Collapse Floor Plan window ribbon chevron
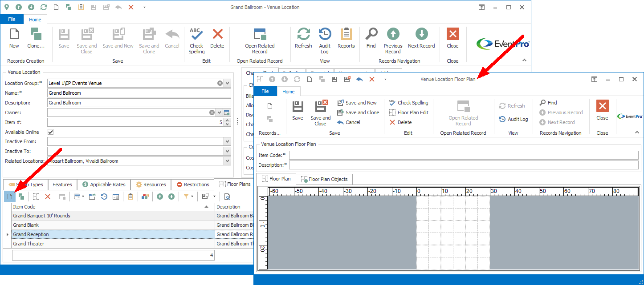 (637, 132)
